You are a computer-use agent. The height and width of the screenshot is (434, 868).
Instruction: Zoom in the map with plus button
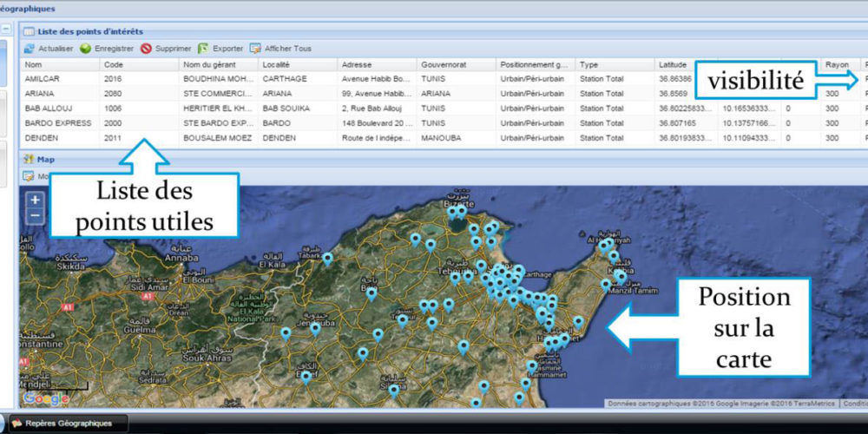(x=36, y=200)
